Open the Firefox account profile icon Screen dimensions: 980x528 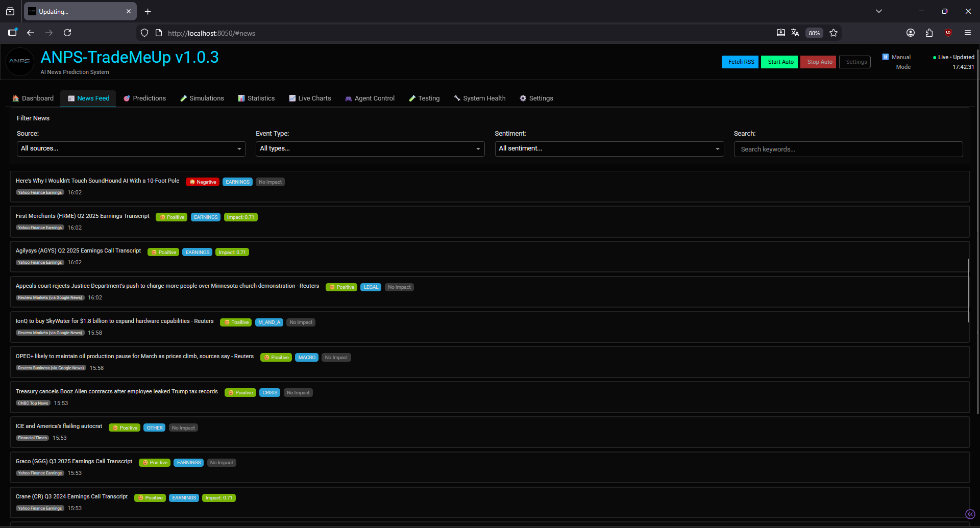click(x=911, y=33)
